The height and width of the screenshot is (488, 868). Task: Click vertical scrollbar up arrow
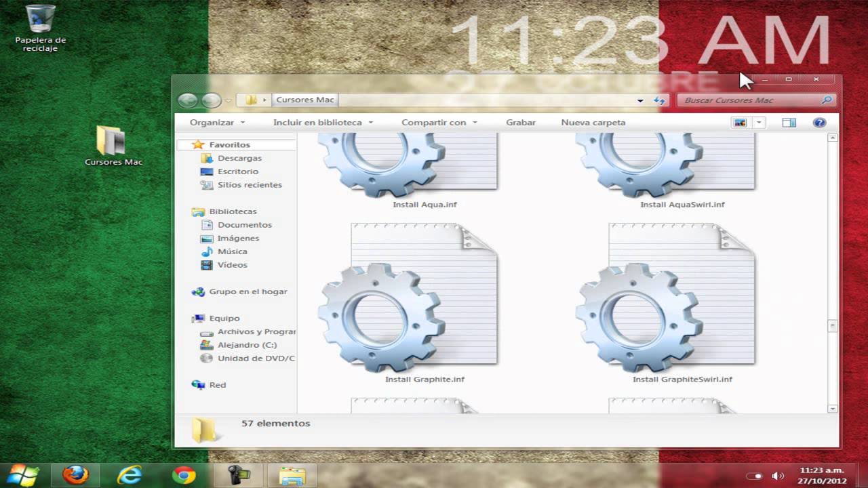pyautogui.click(x=833, y=138)
